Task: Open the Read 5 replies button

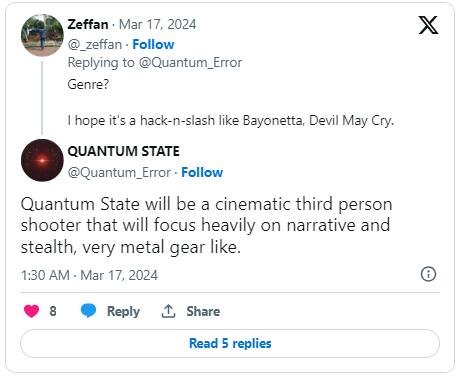Action: (x=230, y=343)
